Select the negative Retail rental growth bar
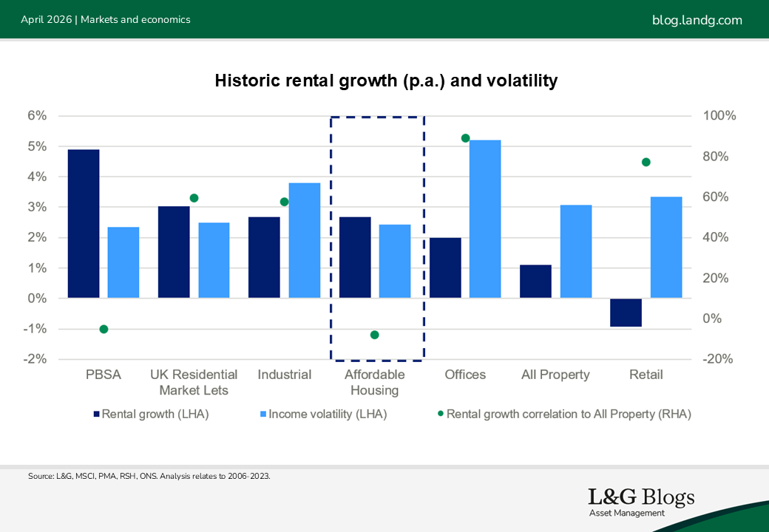This screenshot has height=532, width=769. pyautogui.click(x=626, y=312)
